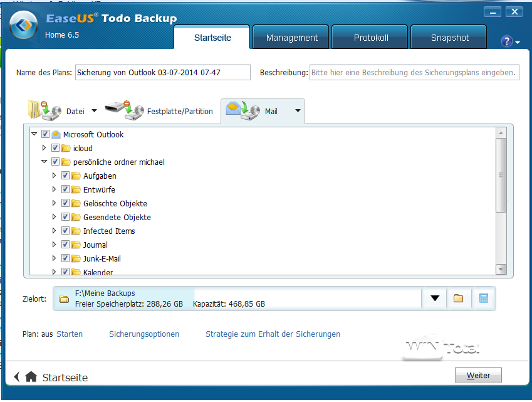Click the Junk-E-Mail folder icon
The height and width of the screenshot is (402, 532).
click(x=76, y=258)
